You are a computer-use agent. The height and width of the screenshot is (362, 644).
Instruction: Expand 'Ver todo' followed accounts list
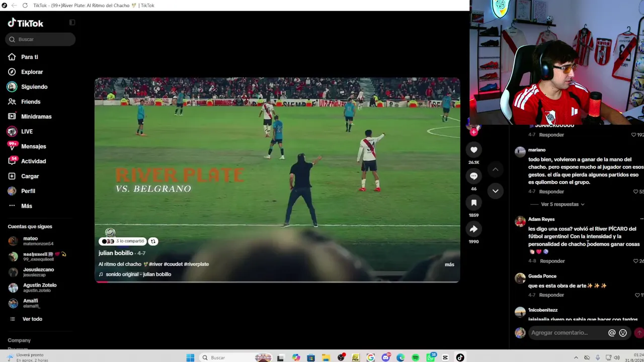click(32, 319)
